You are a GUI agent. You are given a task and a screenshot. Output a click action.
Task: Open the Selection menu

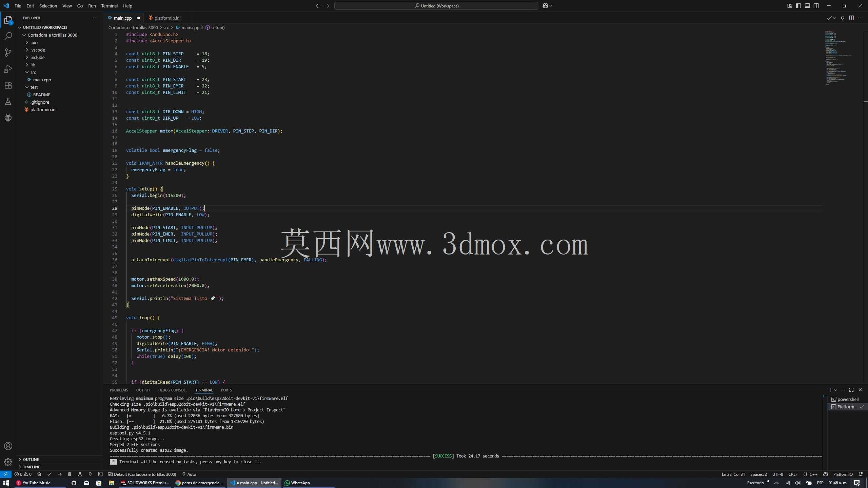point(48,6)
